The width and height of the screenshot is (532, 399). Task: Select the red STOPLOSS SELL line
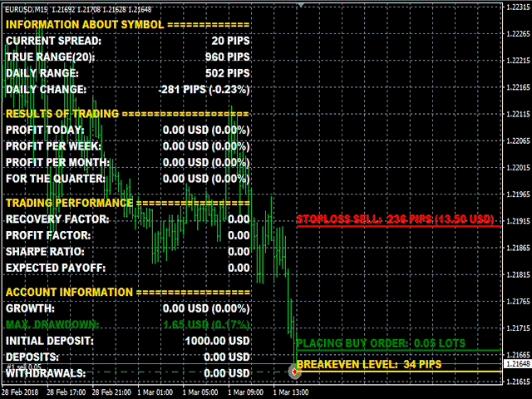(x=399, y=226)
